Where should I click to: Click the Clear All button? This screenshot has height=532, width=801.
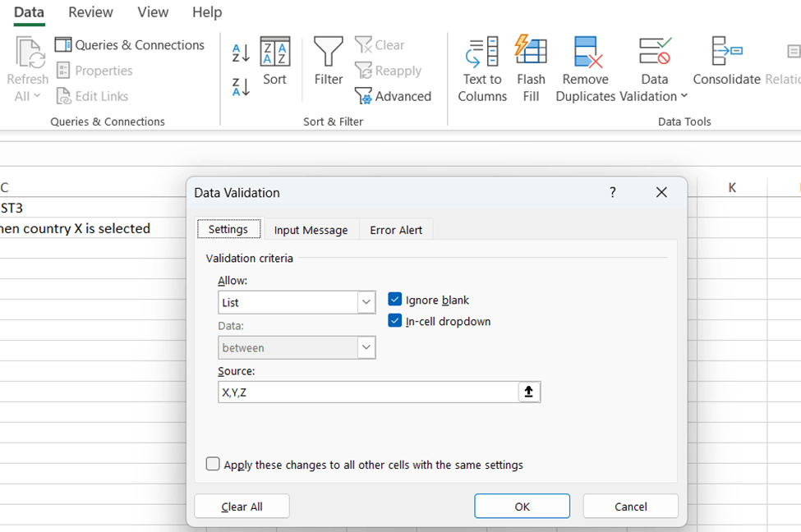[242, 506]
